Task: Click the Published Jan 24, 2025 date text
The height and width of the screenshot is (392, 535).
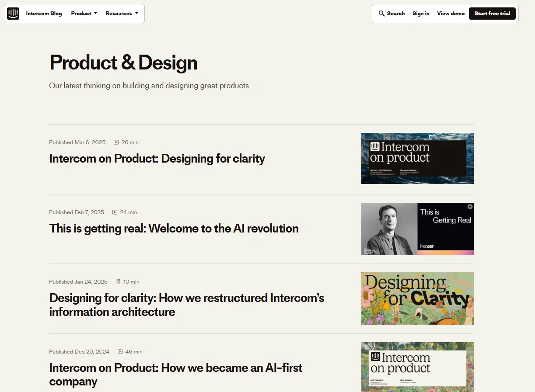Action: 78,281
